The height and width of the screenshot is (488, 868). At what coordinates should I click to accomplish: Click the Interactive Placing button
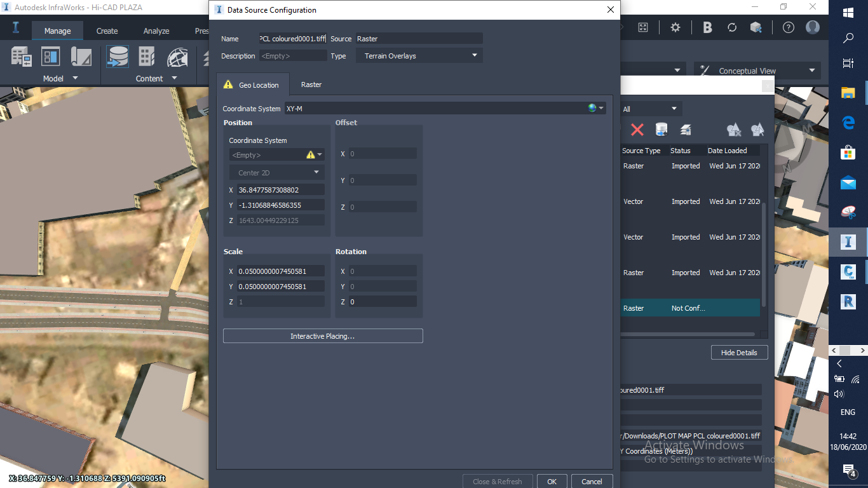tap(323, 335)
